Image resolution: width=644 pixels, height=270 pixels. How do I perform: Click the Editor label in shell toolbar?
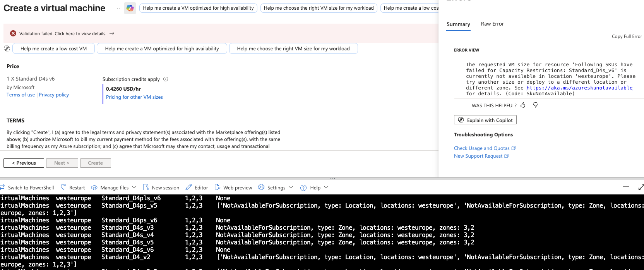201,187
